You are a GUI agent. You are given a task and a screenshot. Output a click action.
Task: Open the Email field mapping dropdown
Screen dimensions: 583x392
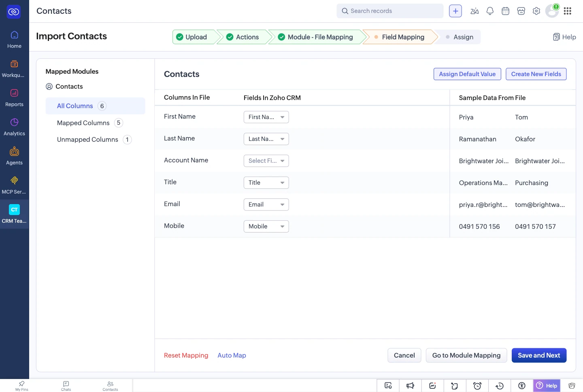pyautogui.click(x=266, y=205)
